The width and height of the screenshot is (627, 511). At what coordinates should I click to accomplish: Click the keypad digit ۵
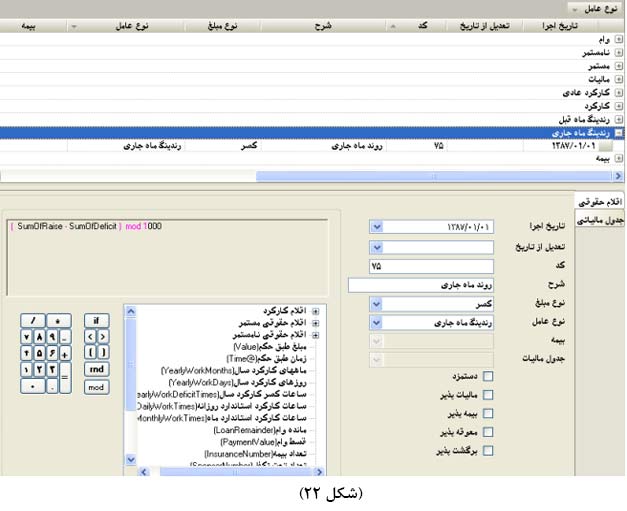[39, 353]
